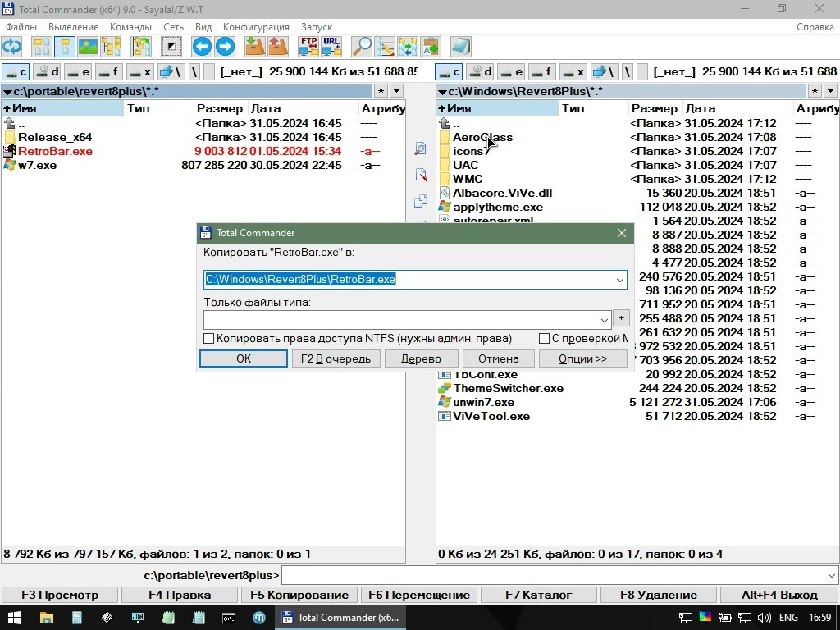Click copy button between panels
This screenshot has width=840, height=630.
click(x=421, y=201)
